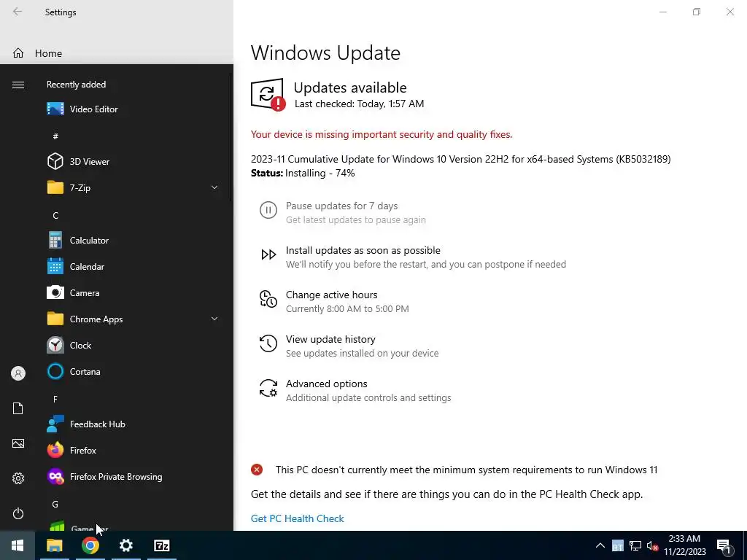Click the red Windows 11 requirement error icon
This screenshot has height=560, width=747.
click(x=257, y=470)
